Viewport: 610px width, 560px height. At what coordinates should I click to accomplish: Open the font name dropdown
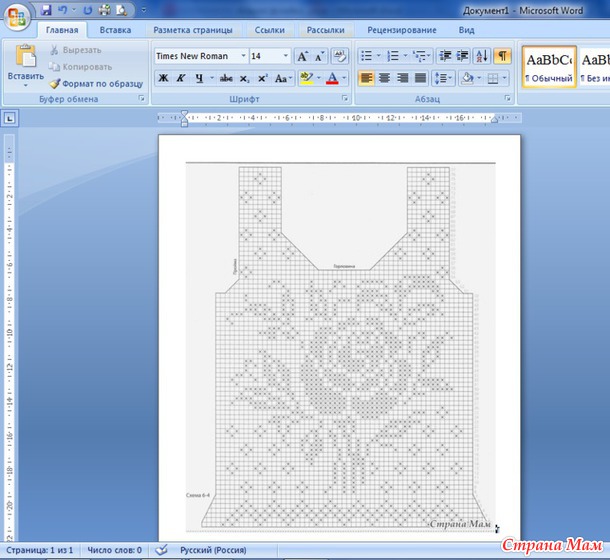[243, 56]
